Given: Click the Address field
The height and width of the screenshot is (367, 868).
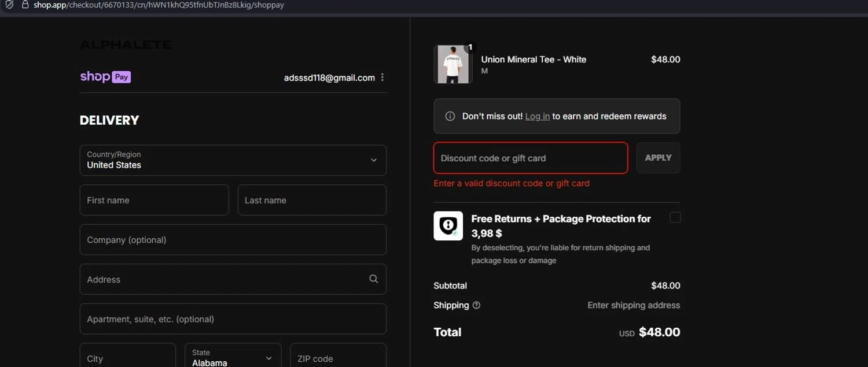Looking at the screenshot, I should pyautogui.click(x=233, y=279).
